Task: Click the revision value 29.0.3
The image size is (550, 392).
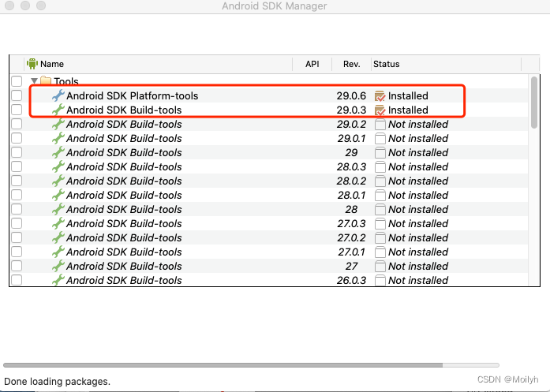Action: pos(351,110)
